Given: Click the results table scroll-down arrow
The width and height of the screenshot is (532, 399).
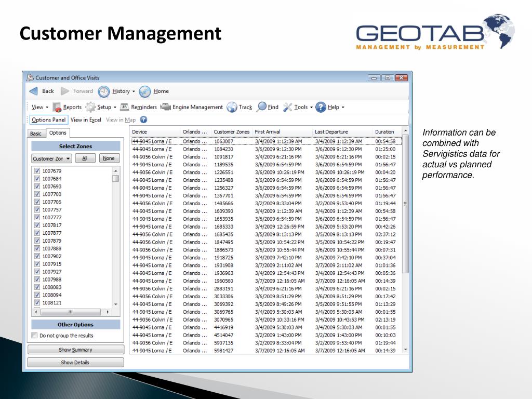Looking at the screenshot, I should [405, 350].
